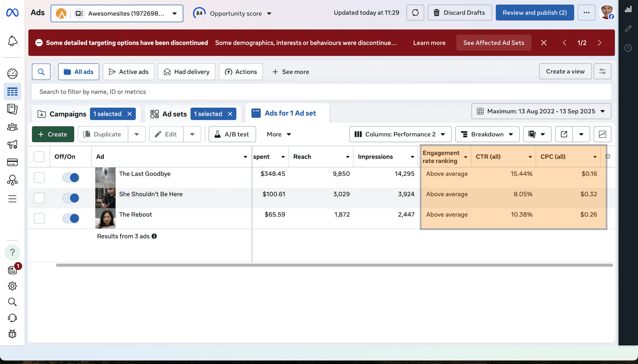This screenshot has height=364, width=638.
Task: Click the help question mark icon
Action: coord(12,252)
